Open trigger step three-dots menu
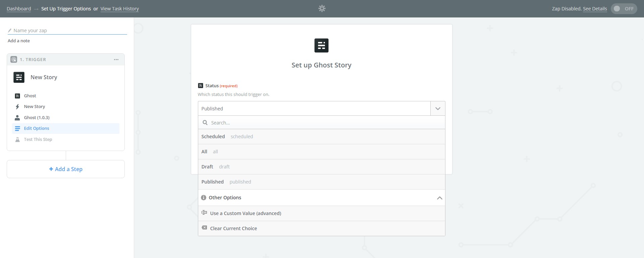The height and width of the screenshot is (258, 644). pyautogui.click(x=116, y=60)
